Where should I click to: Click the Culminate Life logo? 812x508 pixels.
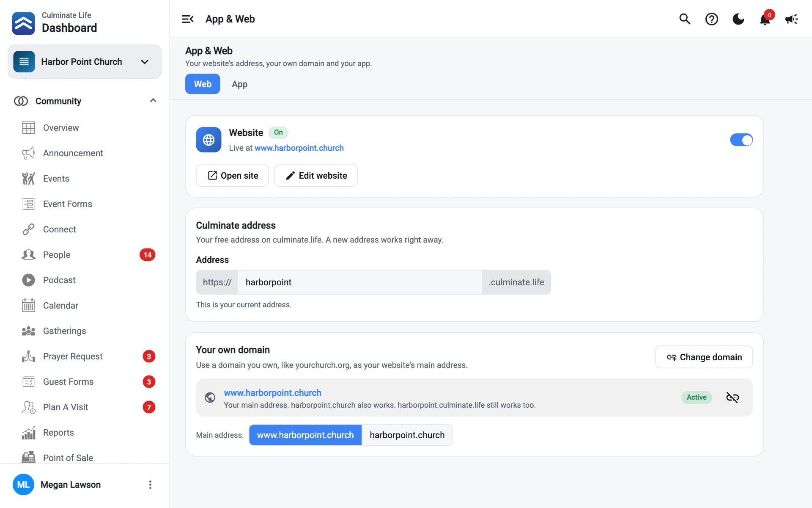[24, 23]
